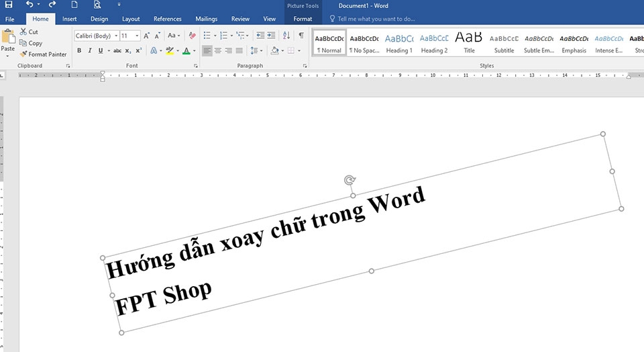This screenshot has width=644, height=352.
Task: Switch to the Insert tab
Action: [69, 19]
